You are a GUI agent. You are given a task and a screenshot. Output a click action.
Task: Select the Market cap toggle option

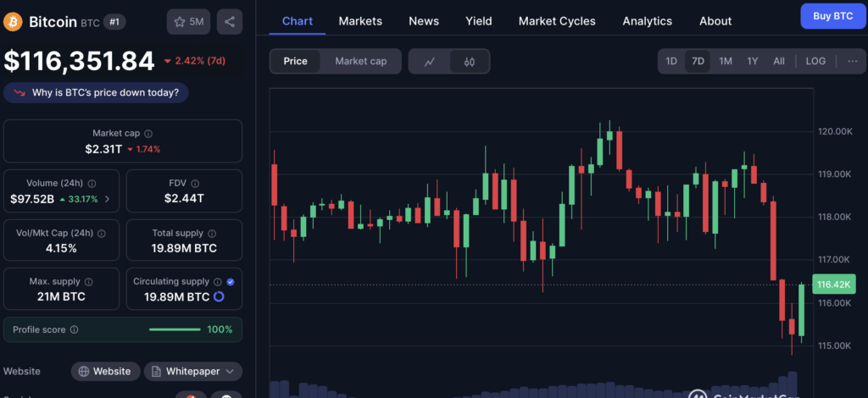click(x=361, y=61)
